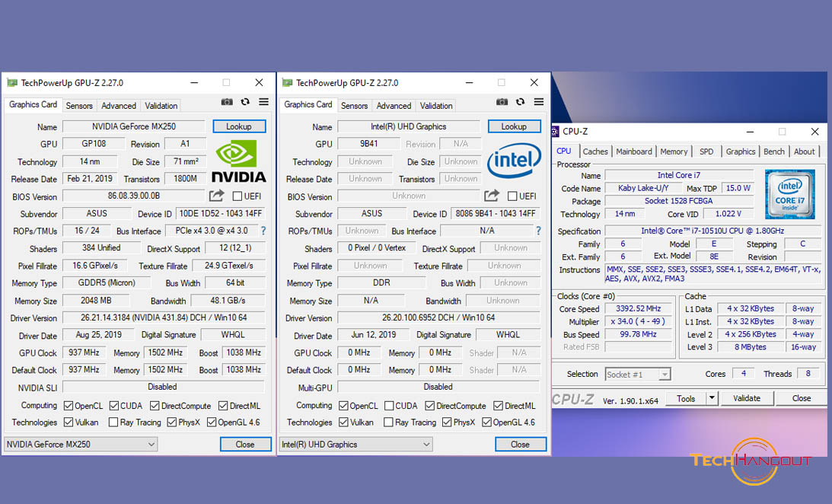
Task: Click the CPU-Z title bar icon
Action: [x=556, y=132]
